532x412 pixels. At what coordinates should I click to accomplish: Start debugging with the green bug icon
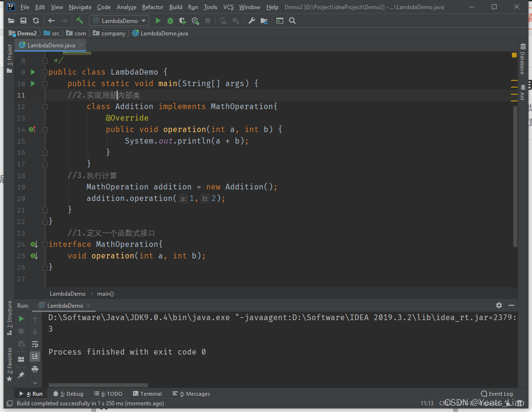pos(170,21)
